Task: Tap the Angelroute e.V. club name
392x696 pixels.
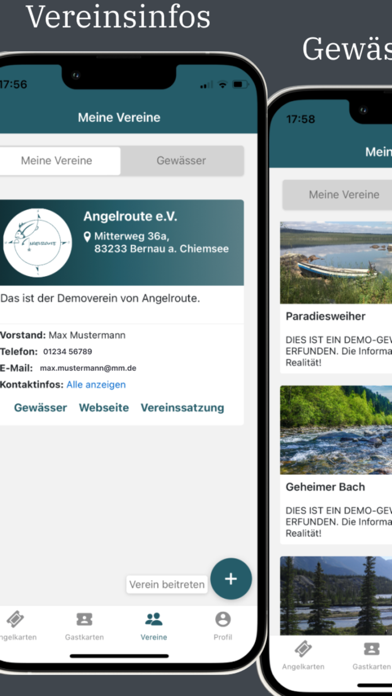Action: (x=130, y=217)
